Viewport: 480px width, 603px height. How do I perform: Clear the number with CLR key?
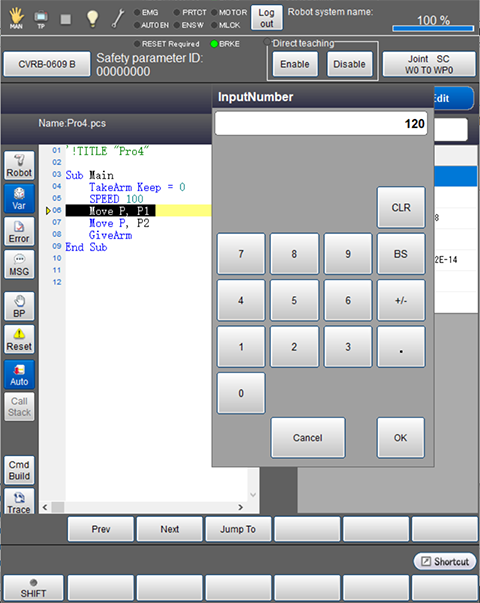401,208
